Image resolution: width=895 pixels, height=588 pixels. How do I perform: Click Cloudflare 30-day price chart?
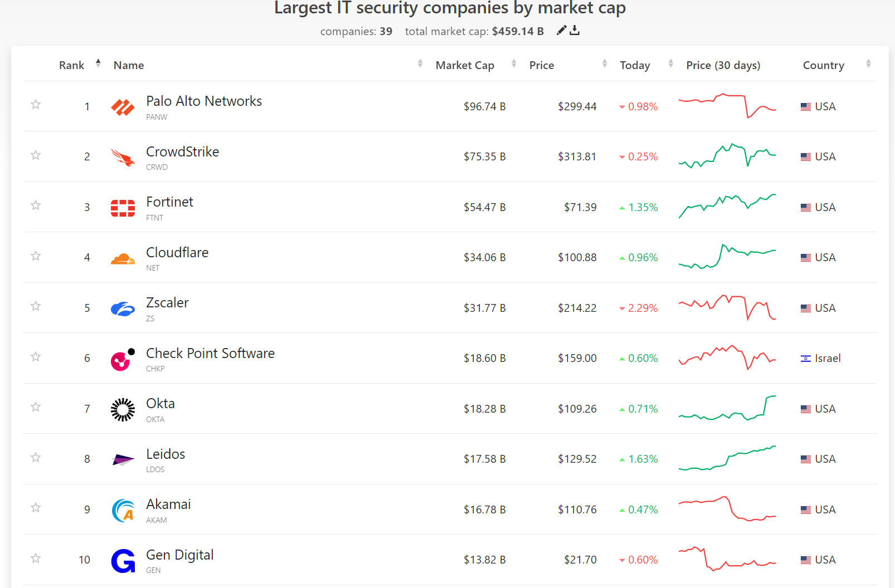727,256
